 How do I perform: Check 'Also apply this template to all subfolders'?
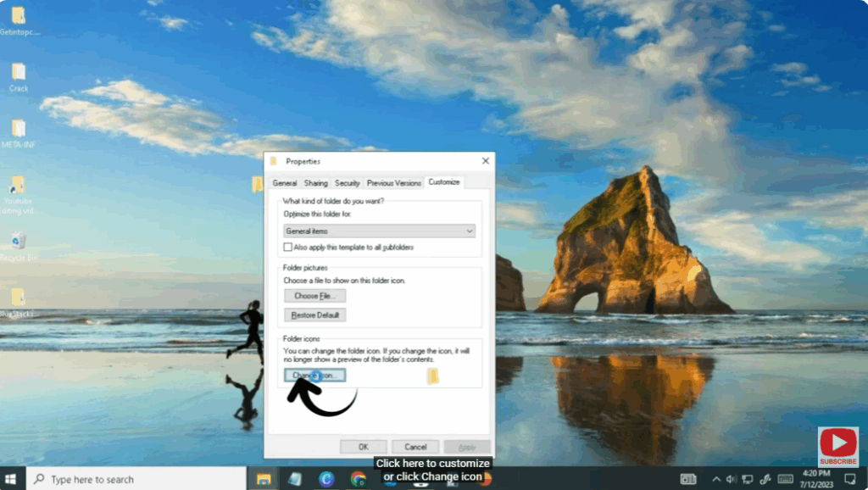tap(287, 246)
